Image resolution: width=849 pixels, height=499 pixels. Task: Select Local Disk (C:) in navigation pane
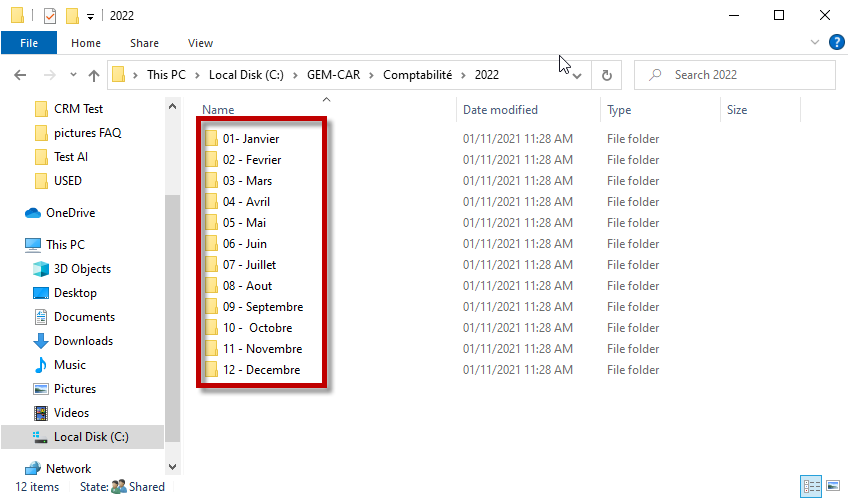[x=82, y=437]
